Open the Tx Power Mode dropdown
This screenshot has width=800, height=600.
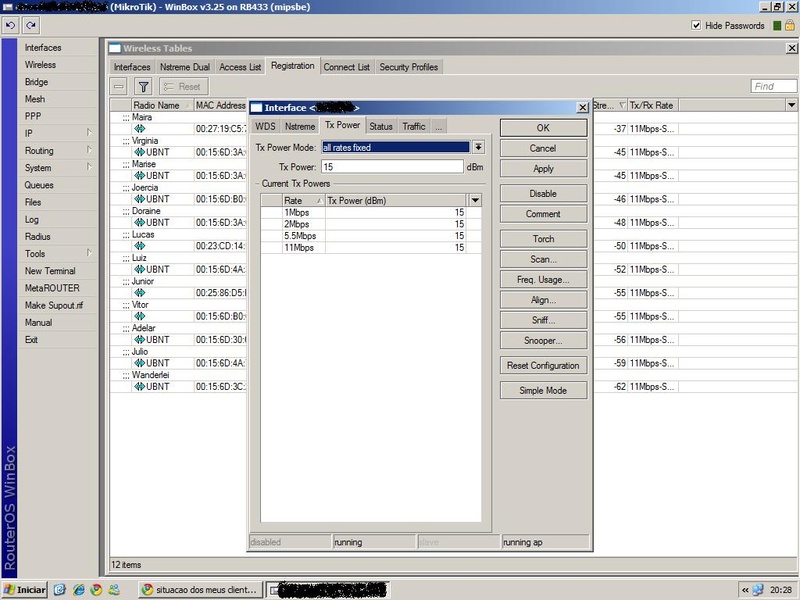click(478, 147)
